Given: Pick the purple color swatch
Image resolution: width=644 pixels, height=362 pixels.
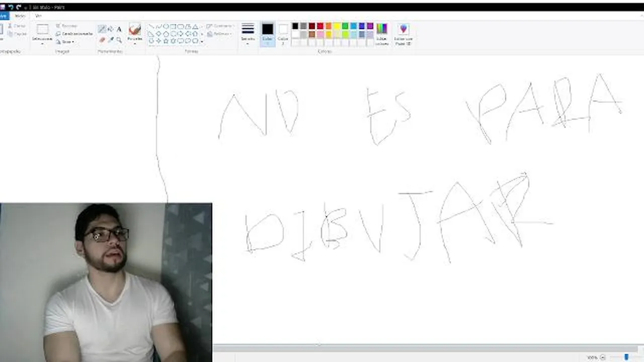Looking at the screenshot, I should [x=370, y=26].
